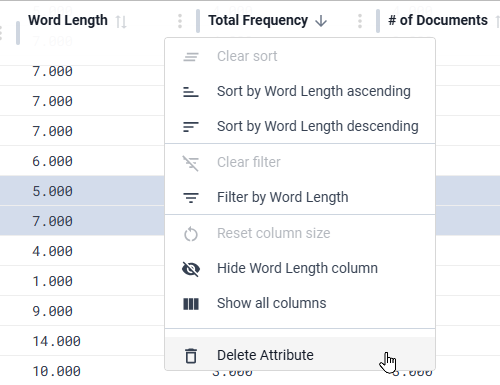Click the ascending sort icon in menu
The width and height of the screenshot is (500, 385).
coord(191,92)
